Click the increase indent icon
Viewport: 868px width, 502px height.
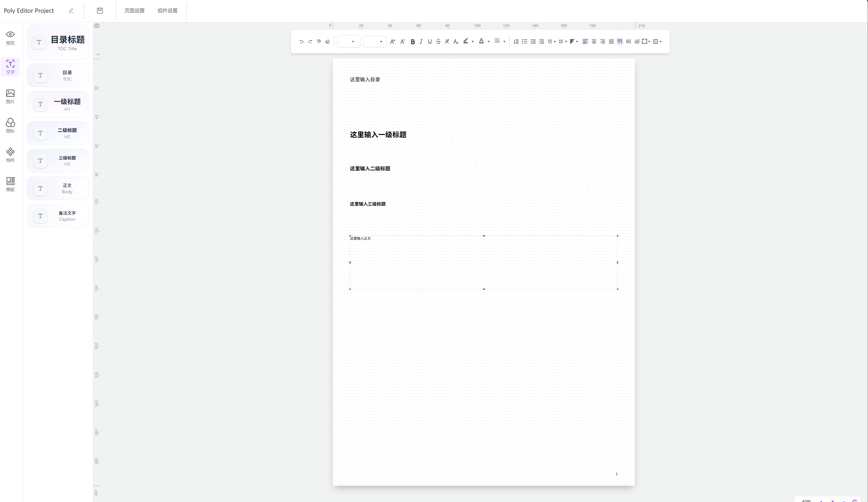541,42
